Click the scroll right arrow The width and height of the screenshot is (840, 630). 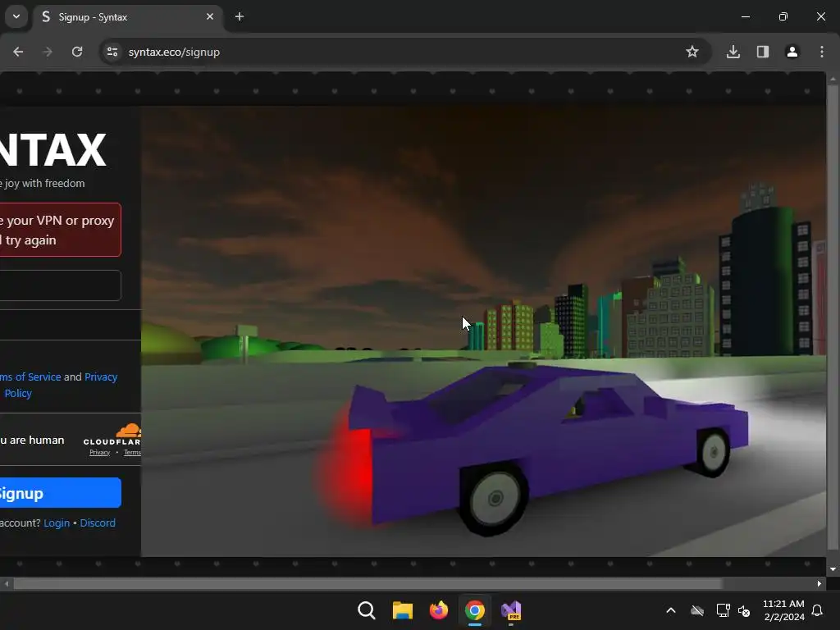[x=819, y=583]
